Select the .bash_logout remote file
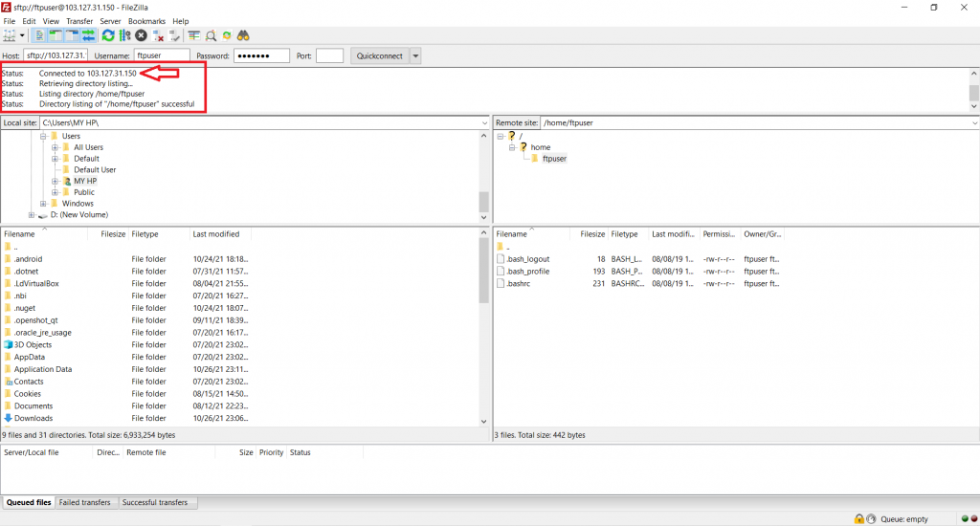 (528, 259)
